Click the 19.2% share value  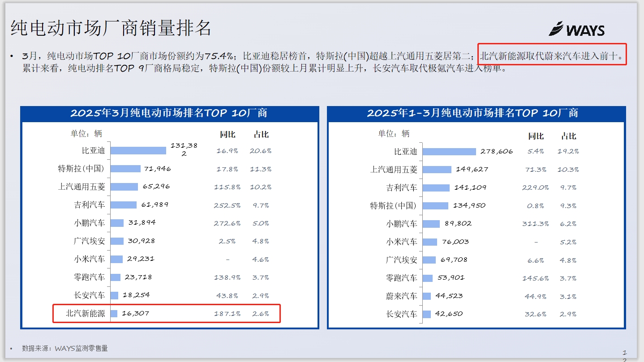click(568, 152)
